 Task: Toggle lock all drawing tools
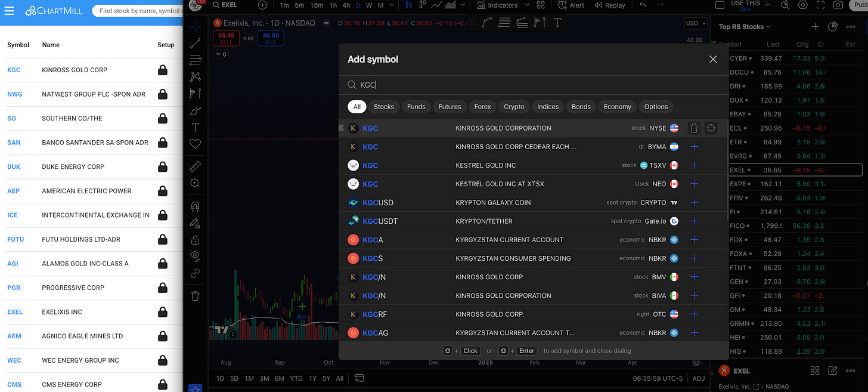click(x=196, y=240)
